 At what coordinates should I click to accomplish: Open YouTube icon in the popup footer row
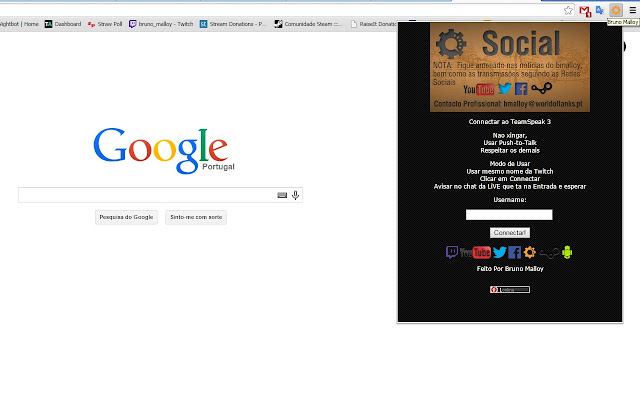475,253
